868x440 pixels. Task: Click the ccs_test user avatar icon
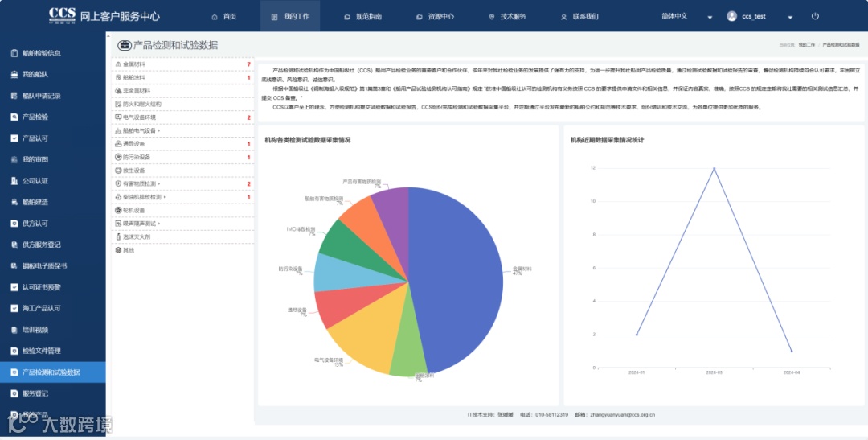coord(732,16)
